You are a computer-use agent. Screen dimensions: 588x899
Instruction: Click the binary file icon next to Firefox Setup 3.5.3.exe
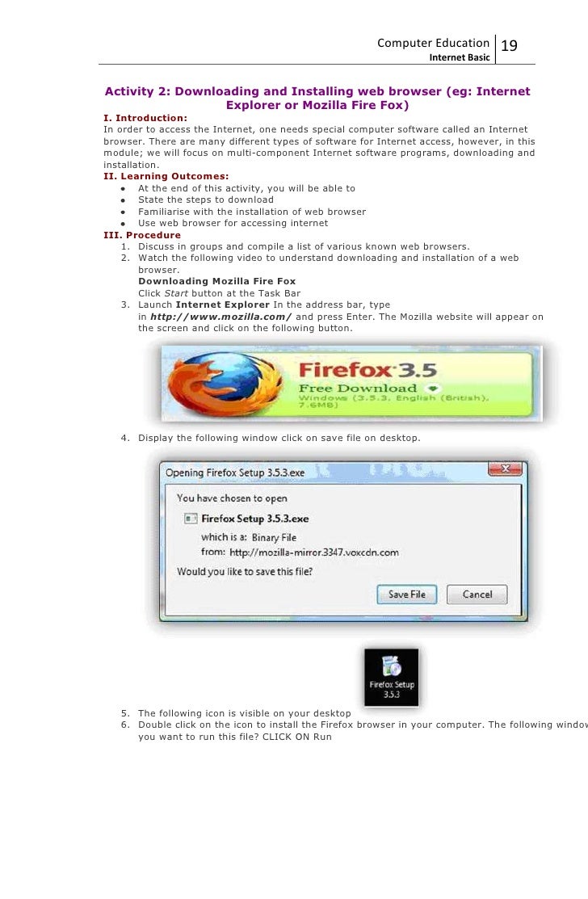[x=191, y=519]
